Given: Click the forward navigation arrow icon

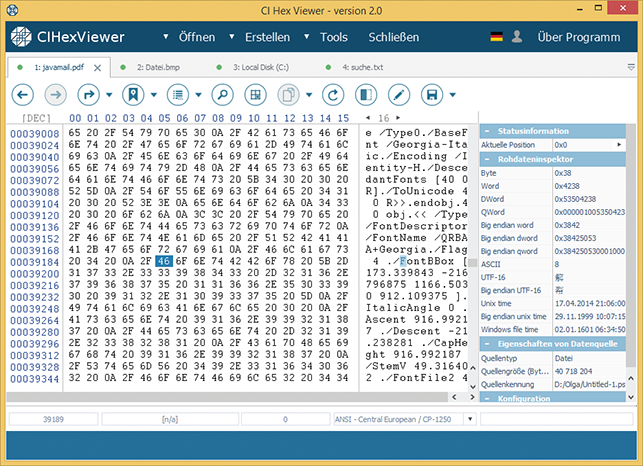Looking at the screenshot, I should pos(55,95).
